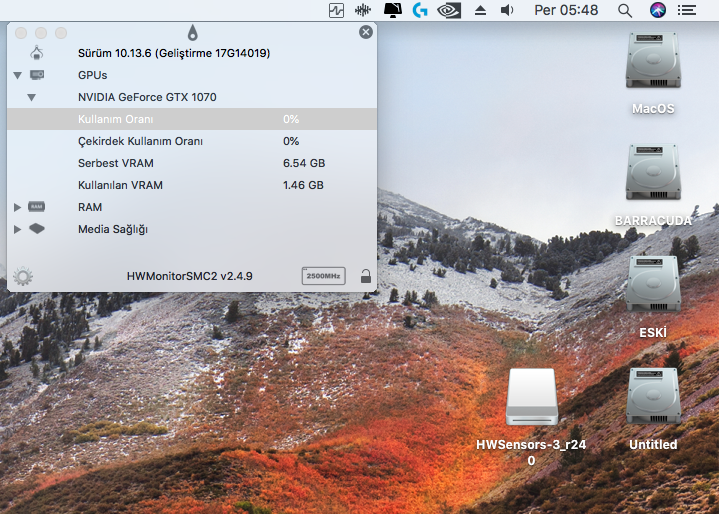This screenshot has height=514, width=719.
Task: Collapse the GPUs section
Action: point(17,75)
